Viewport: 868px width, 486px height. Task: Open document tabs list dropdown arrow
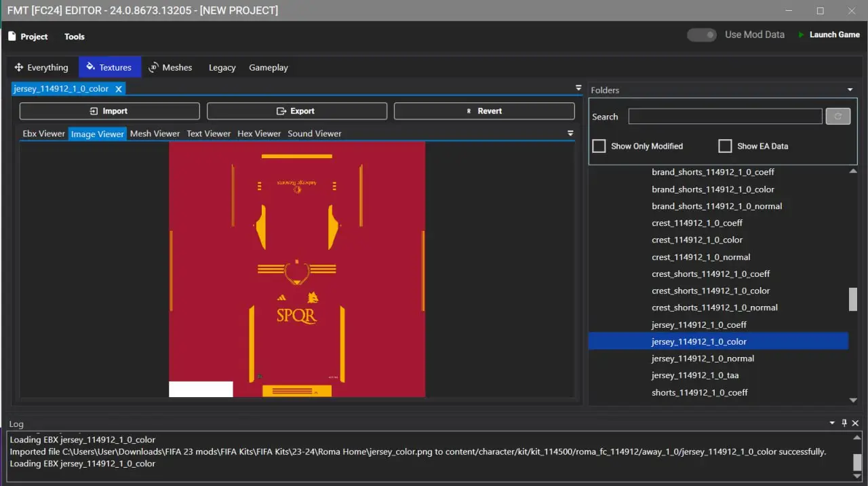coord(578,88)
